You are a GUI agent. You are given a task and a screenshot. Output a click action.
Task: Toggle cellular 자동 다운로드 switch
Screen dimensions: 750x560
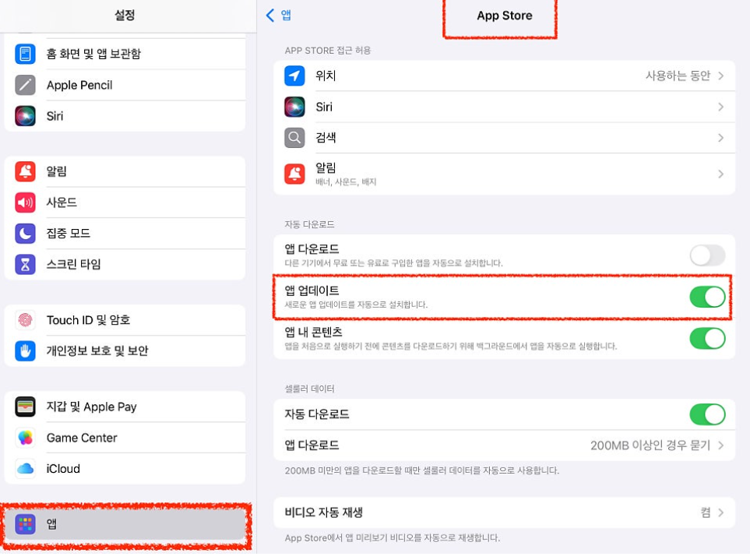(707, 414)
